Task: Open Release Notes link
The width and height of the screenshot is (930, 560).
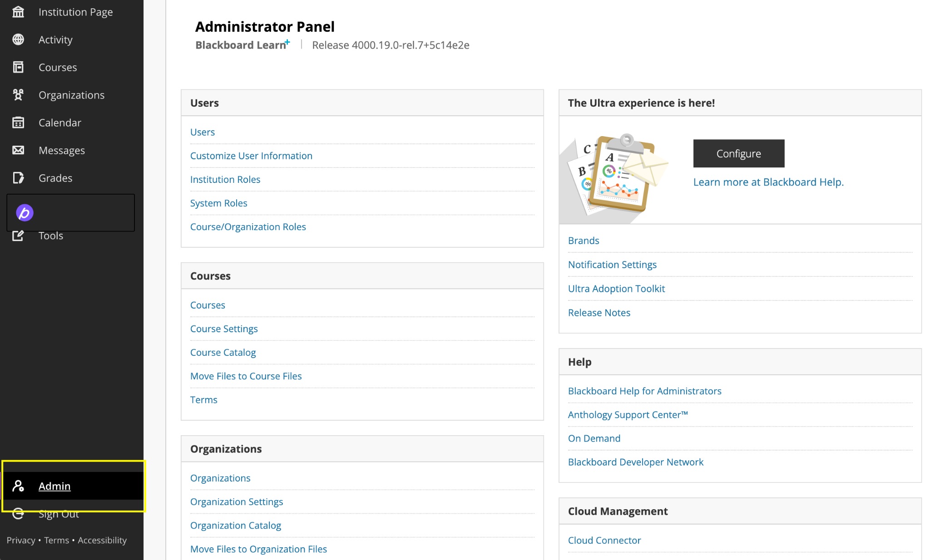Action: point(599,313)
